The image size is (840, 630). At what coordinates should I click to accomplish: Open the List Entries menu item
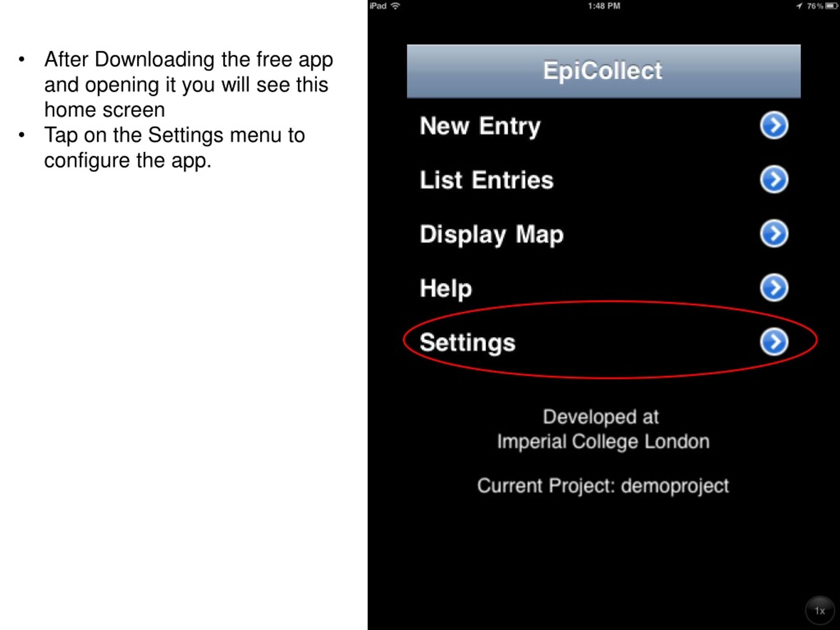604,179
